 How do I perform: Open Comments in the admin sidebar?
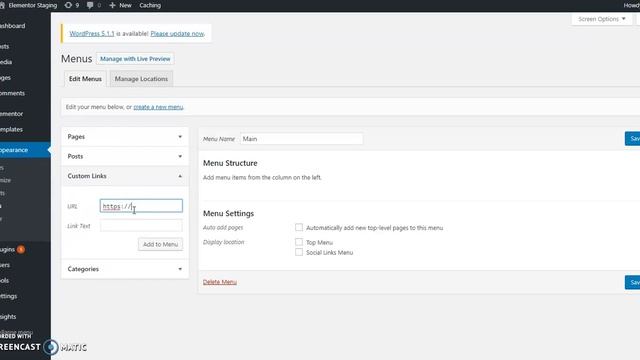pyautogui.click(x=13, y=93)
